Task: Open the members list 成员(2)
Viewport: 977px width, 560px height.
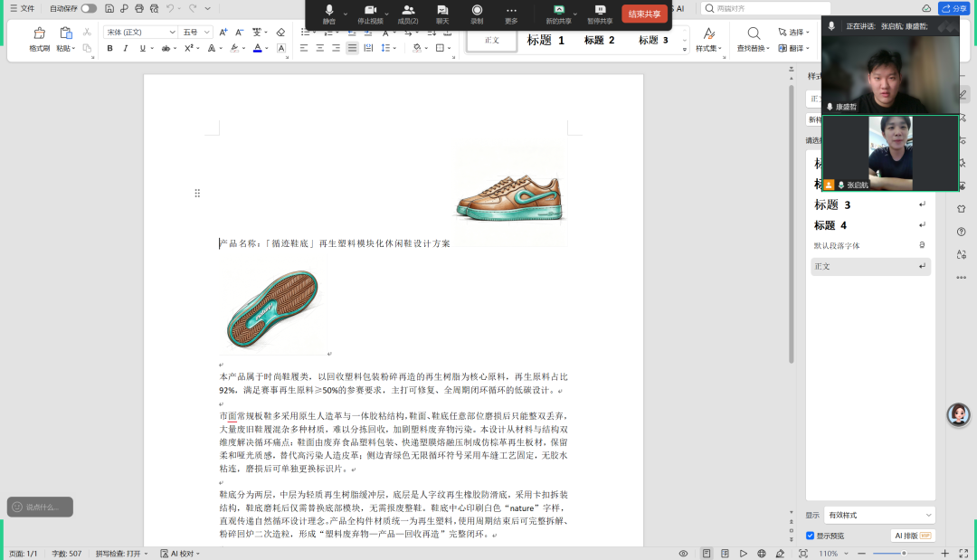Action: coord(408,14)
